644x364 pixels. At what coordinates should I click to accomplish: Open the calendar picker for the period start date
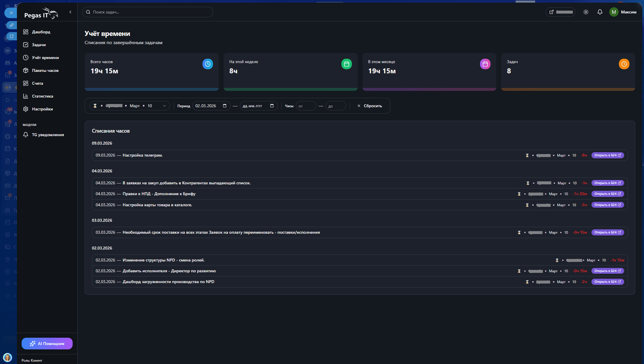pyautogui.click(x=225, y=106)
